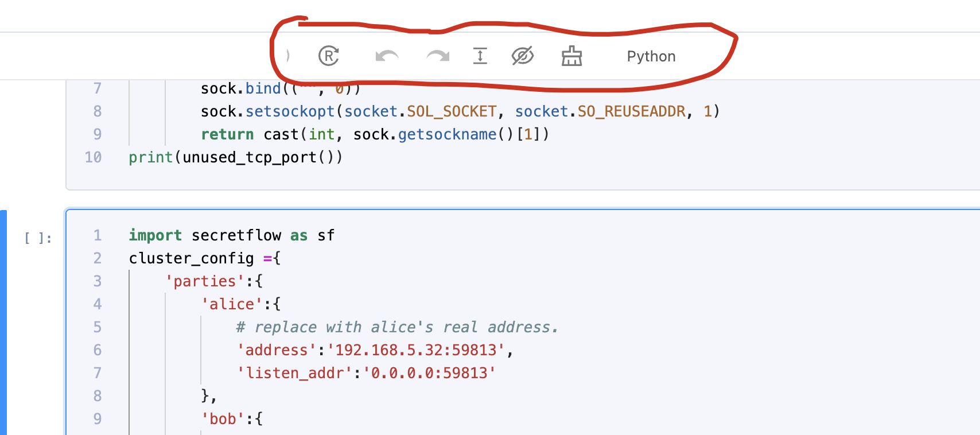Click the broom clear outputs icon

click(x=571, y=56)
